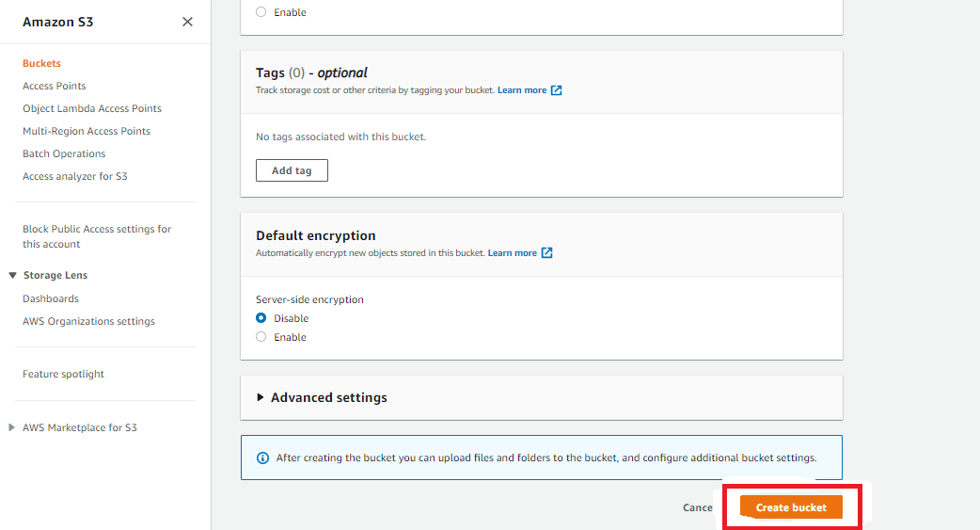Open Storage Lens Dashboards
980x530 pixels.
pos(51,298)
